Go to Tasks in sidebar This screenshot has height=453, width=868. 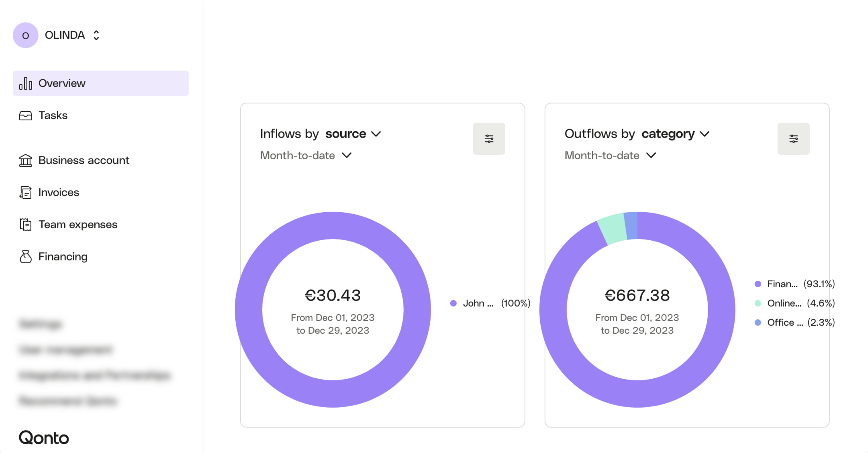coord(53,116)
